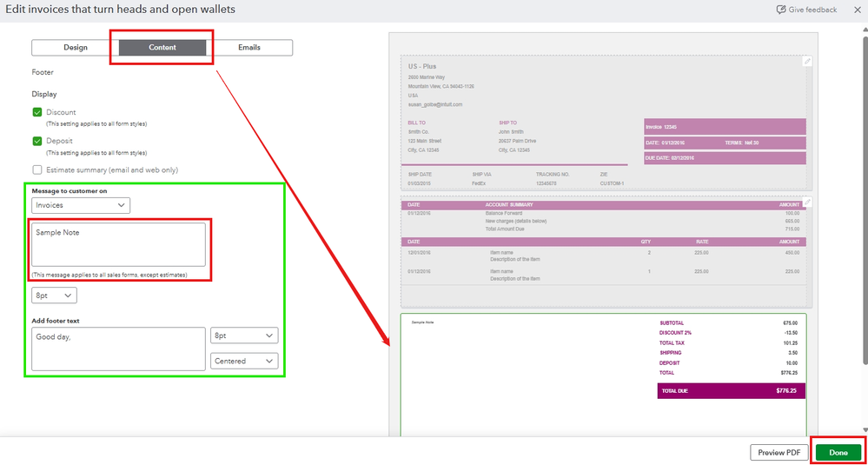Open the Content tab
Screen dimensions: 868x465
[x=162, y=48]
